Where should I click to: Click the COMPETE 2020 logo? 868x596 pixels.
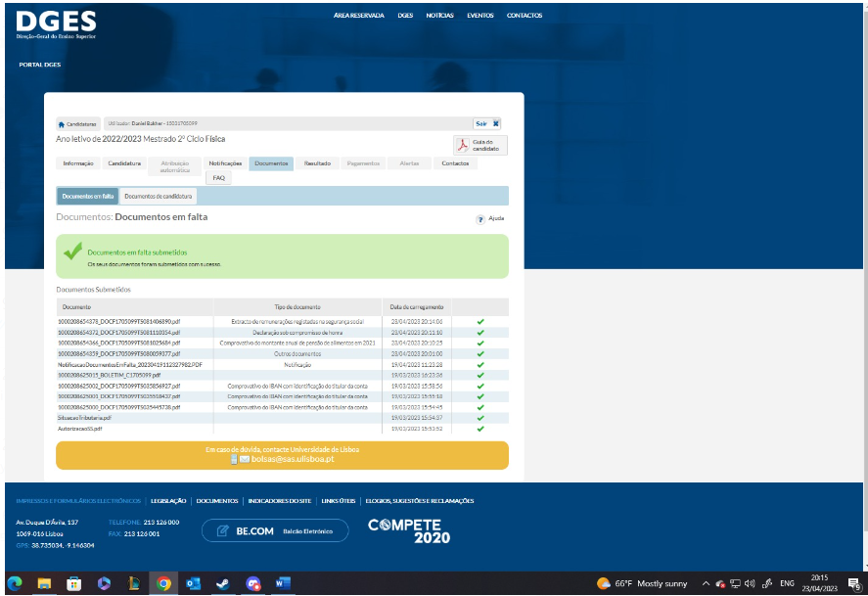pyautogui.click(x=409, y=530)
